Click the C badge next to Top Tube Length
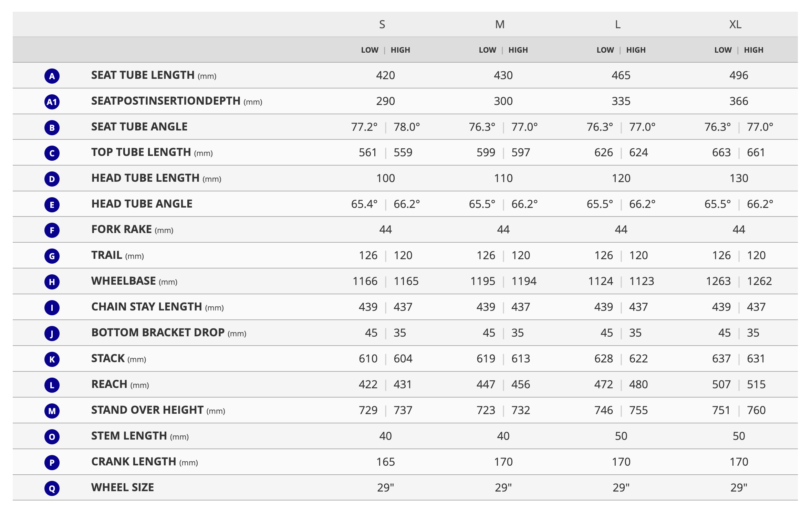The image size is (812, 517). 52,153
